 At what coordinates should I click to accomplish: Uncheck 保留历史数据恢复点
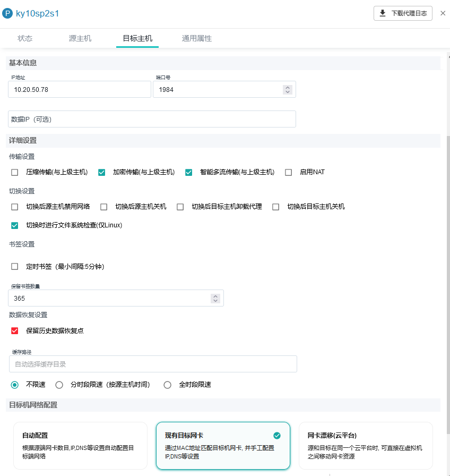pos(14,330)
